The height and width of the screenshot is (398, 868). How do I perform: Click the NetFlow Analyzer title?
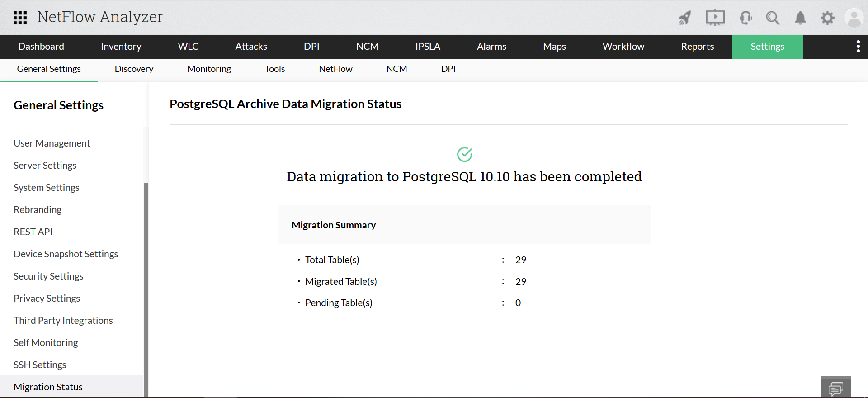pyautogui.click(x=100, y=17)
